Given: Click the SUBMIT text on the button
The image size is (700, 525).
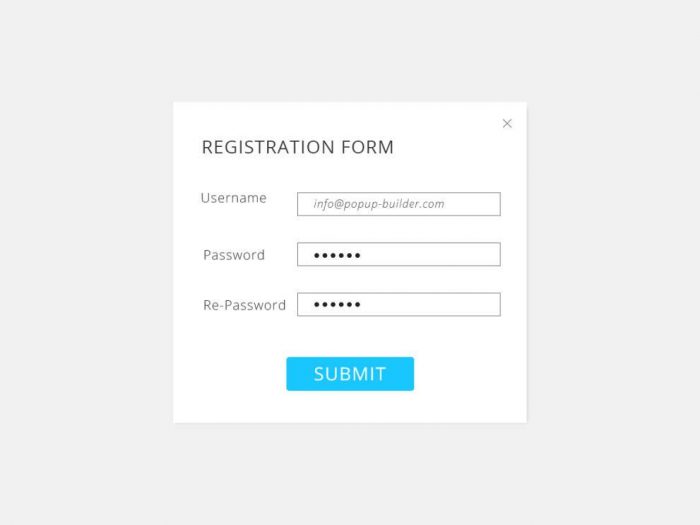Looking at the screenshot, I should tap(349, 374).
